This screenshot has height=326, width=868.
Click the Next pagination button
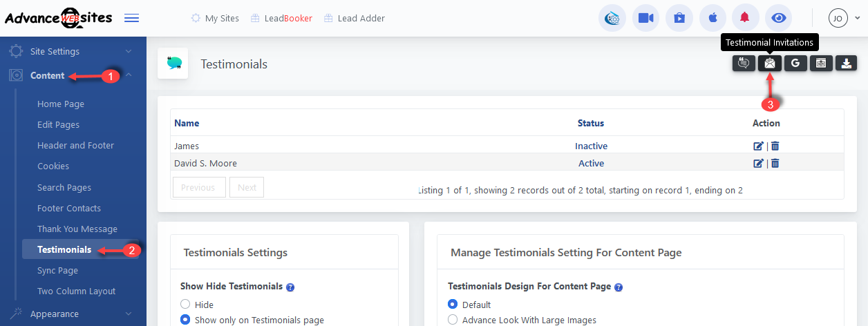coord(247,187)
